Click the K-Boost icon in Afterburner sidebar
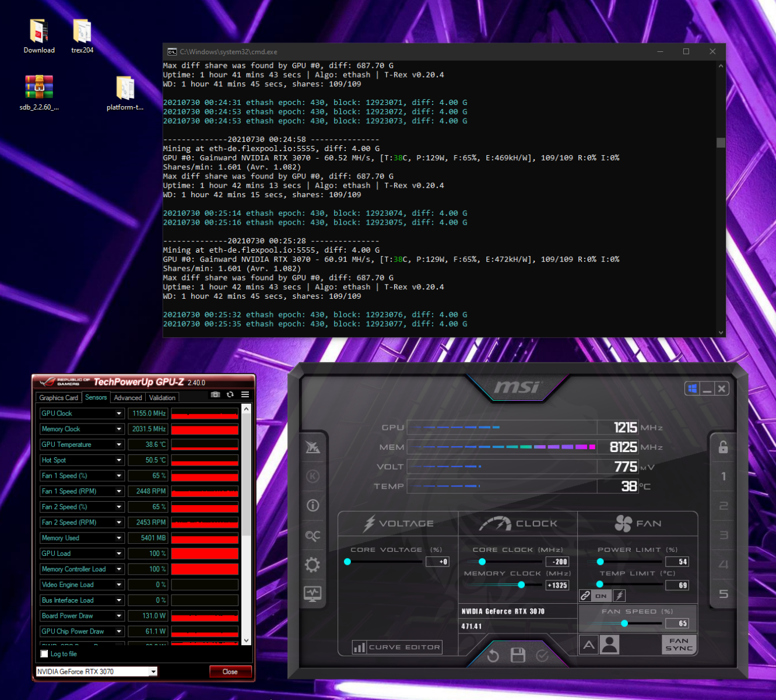This screenshot has height=700, width=776. (313, 476)
